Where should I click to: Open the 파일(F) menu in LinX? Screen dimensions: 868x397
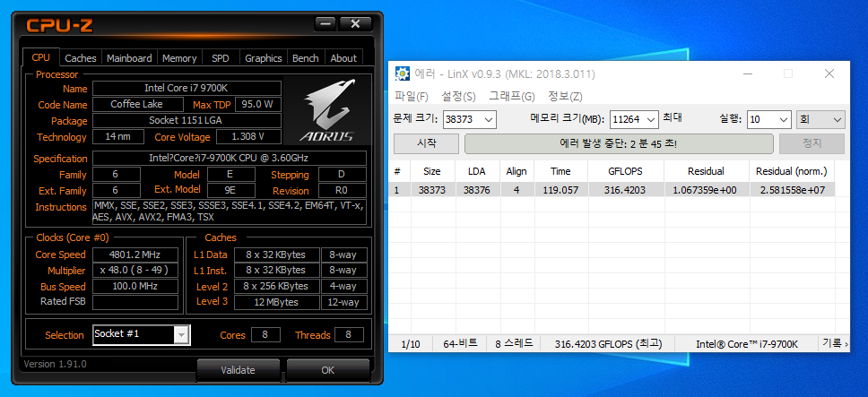tap(412, 96)
